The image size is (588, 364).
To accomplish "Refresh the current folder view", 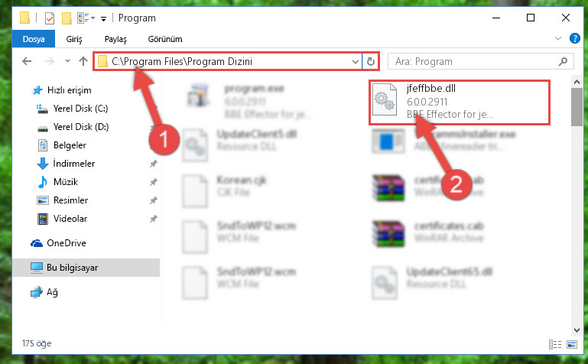I will [x=371, y=61].
